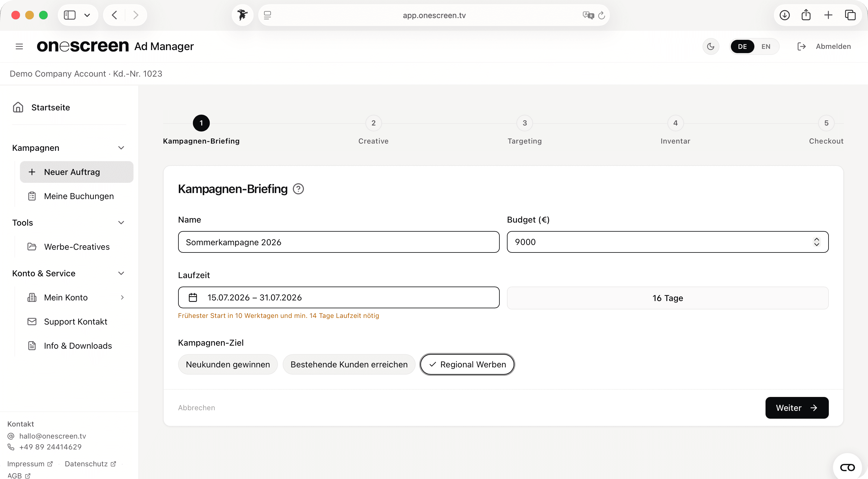868x479 pixels.
Task: Click the address bar app.onescreen.tv
Action: pos(434,15)
